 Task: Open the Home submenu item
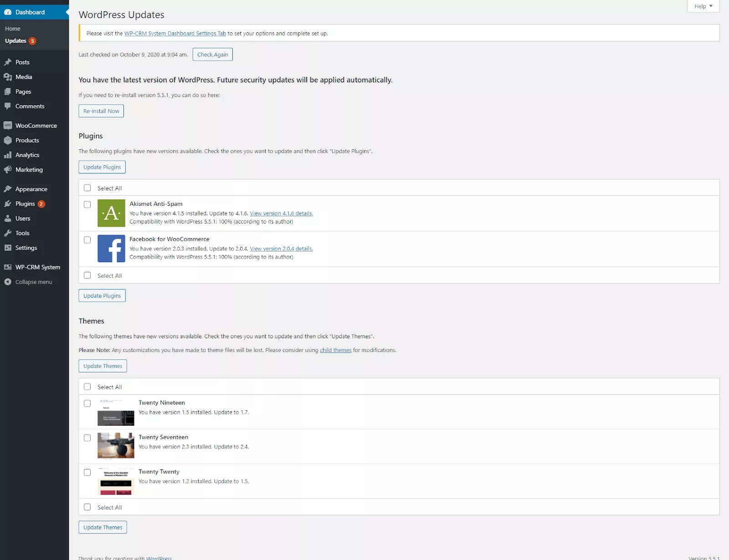coord(13,29)
